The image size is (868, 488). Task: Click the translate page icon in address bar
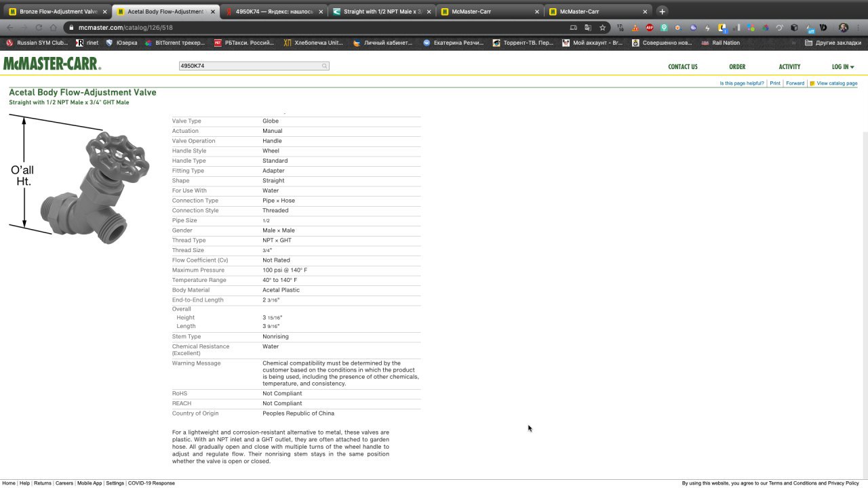click(x=588, y=28)
